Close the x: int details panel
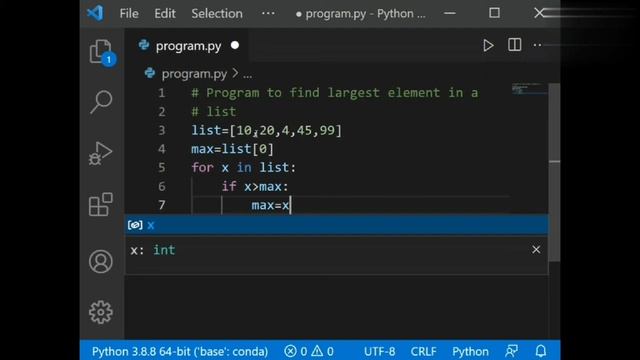Screen dimensions: 640x360 (x=536, y=249)
